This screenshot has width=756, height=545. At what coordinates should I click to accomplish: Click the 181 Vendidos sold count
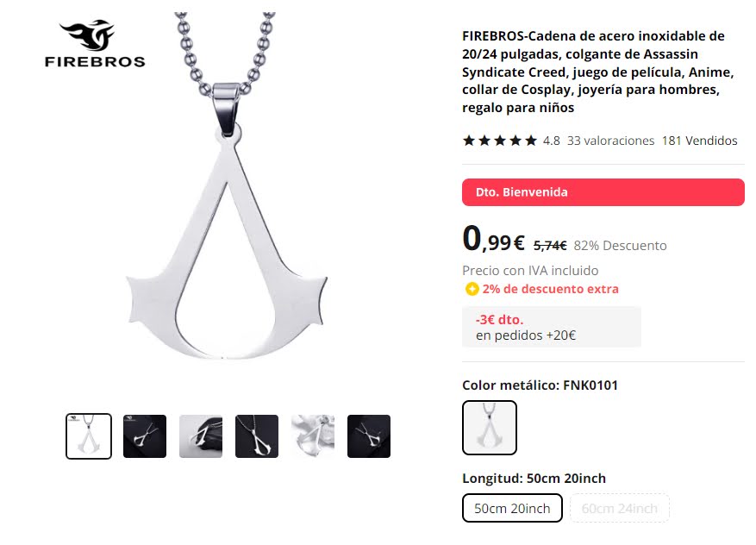(x=700, y=141)
